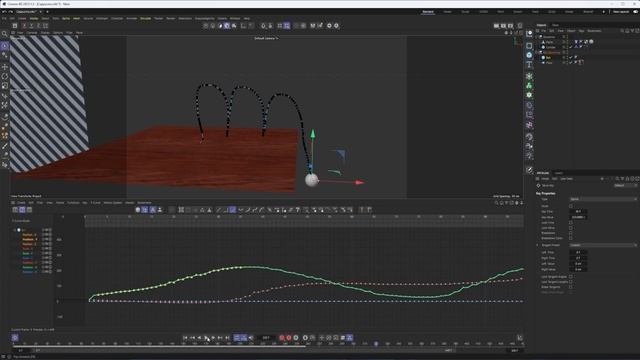This screenshot has width=640, height=360.
Task: Open the Simulate menu
Action: (145, 19)
